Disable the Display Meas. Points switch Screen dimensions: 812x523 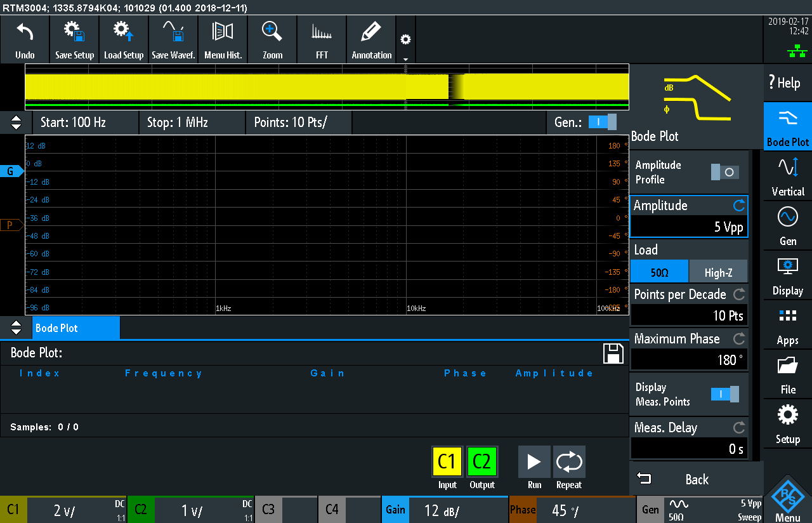(x=725, y=394)
